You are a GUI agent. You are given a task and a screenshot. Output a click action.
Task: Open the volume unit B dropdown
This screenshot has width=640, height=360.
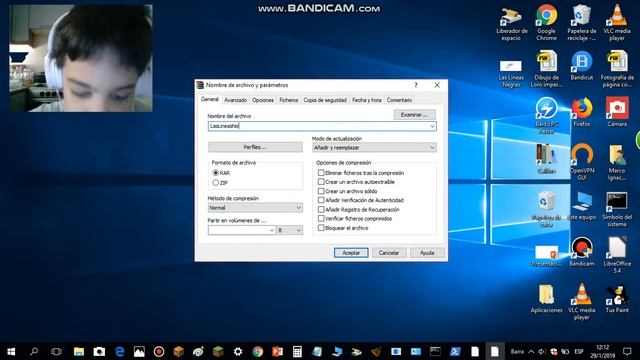click(290, 230)
